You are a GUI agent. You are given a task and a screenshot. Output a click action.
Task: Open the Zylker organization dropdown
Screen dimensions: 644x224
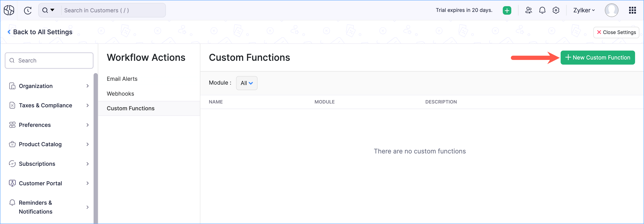(584, 10)
